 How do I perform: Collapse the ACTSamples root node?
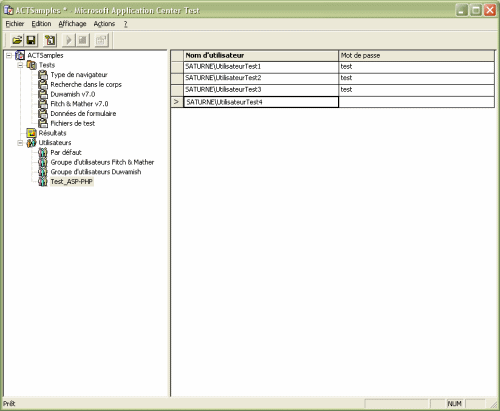click(9, 55)
